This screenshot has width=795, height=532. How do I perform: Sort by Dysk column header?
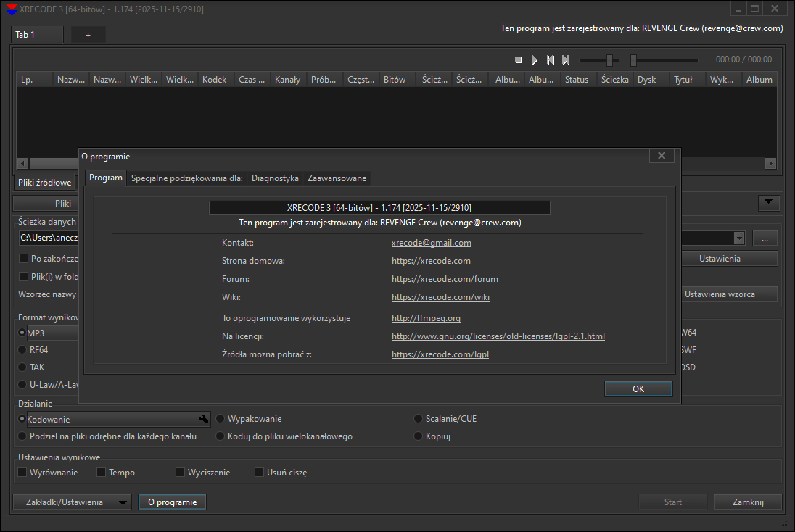tap(651, 80)
